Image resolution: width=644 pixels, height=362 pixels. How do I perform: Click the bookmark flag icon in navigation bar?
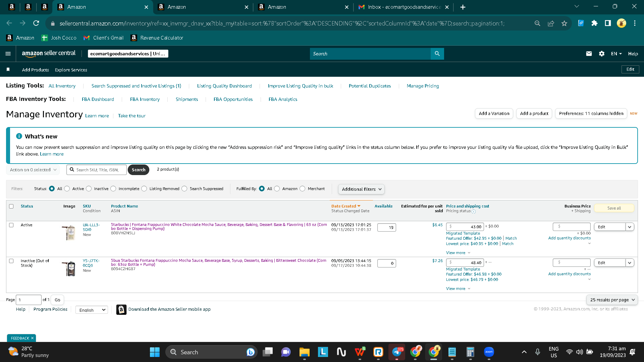(8, 69)
